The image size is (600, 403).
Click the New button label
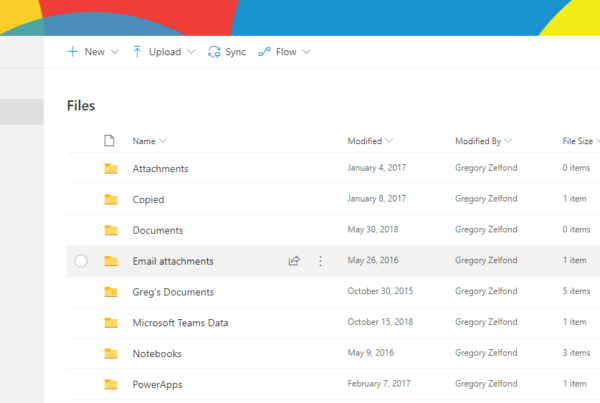[x=95, y=52]
